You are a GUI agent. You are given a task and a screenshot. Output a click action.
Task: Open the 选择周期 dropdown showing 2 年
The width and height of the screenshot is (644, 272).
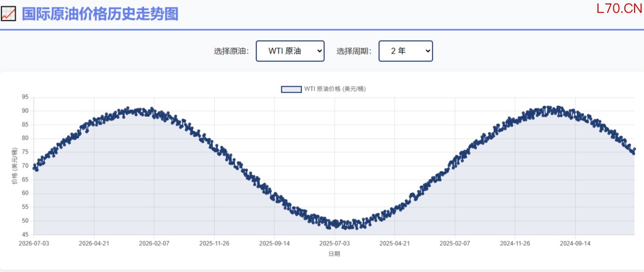point(406,51)
